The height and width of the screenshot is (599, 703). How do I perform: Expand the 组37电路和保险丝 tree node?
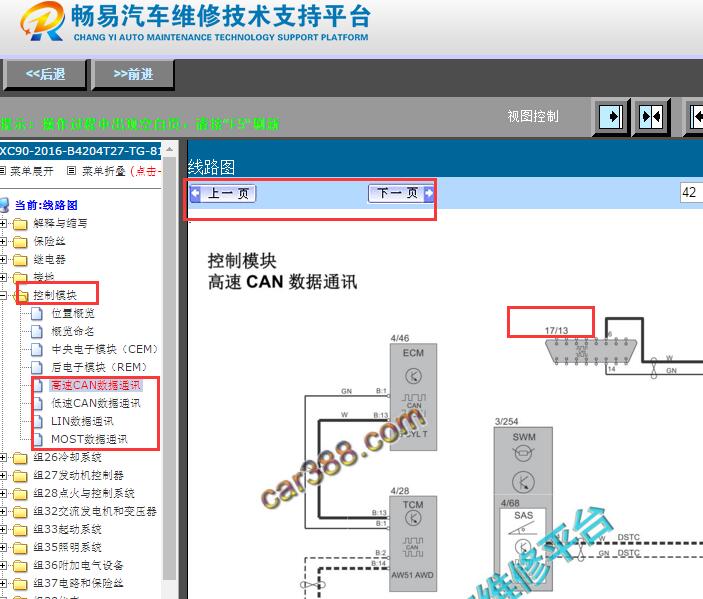(3, 583)
